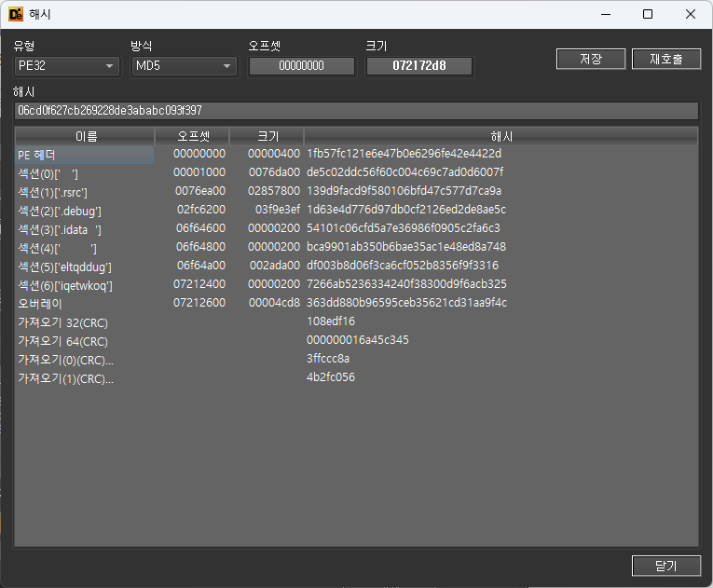Click size cell 002ada00
713x588 pixels.
coord(275,266)
